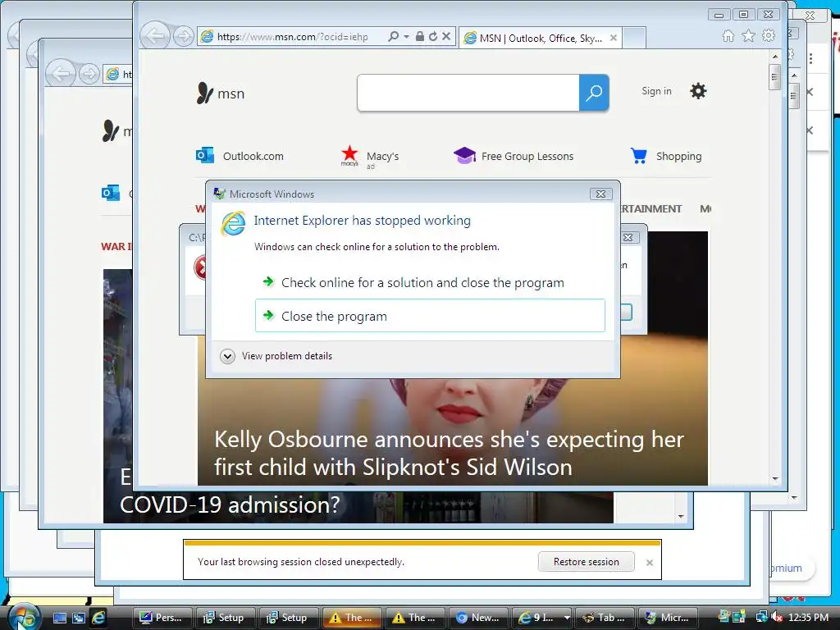
Task: Click the network tray icon
Action: point(761,618)
